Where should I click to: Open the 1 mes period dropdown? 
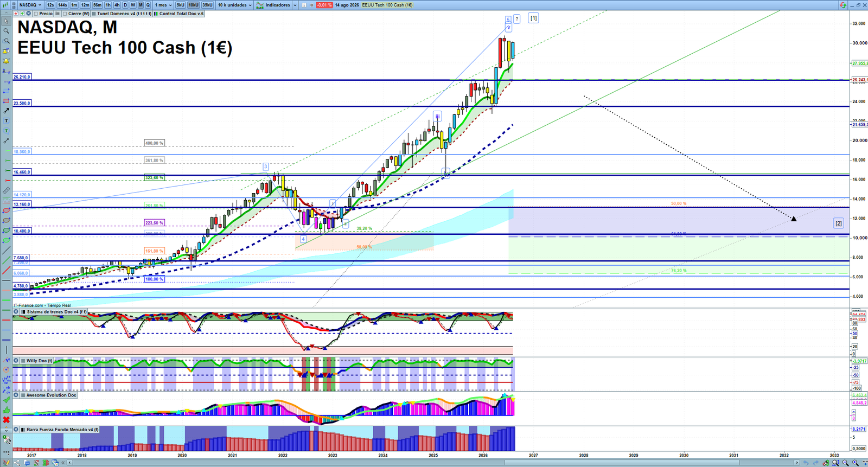point(163,5)
